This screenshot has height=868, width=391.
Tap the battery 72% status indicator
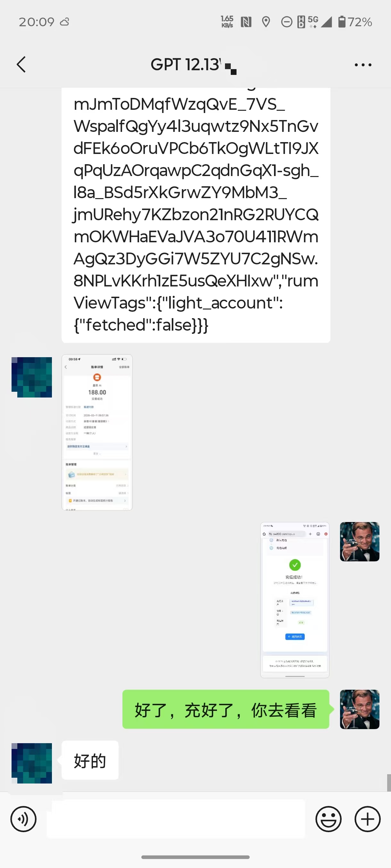tap(355, 22)
